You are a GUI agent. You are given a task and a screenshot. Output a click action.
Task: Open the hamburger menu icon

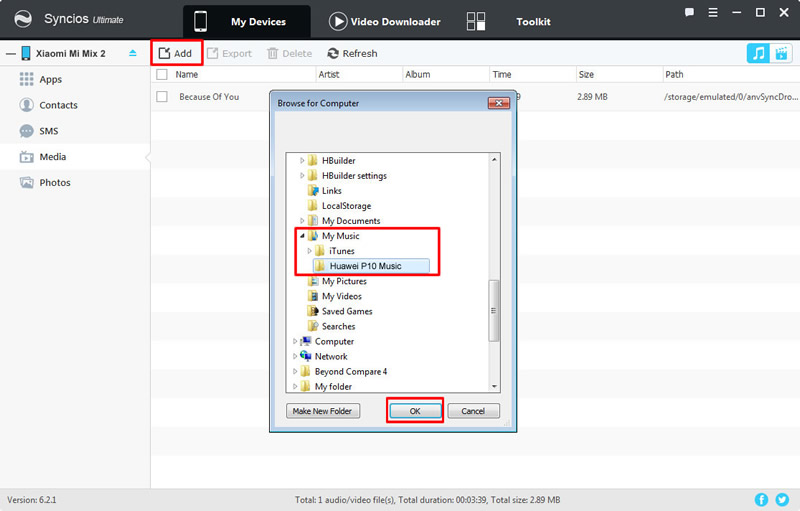point(713,12)
